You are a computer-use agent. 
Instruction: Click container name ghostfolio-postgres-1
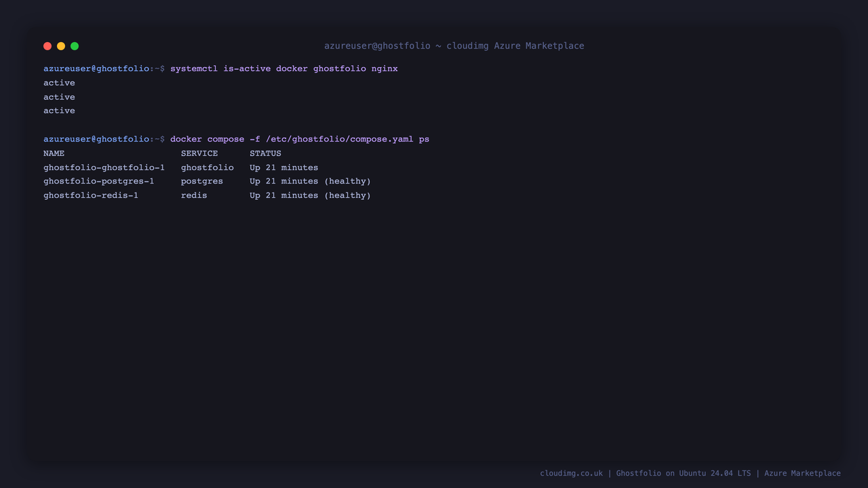pos(99,181)
